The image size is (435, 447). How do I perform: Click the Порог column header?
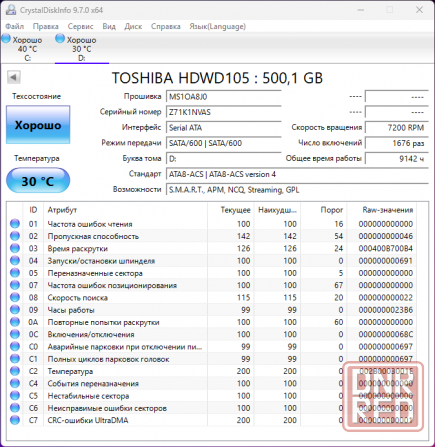tap(324, 210)
